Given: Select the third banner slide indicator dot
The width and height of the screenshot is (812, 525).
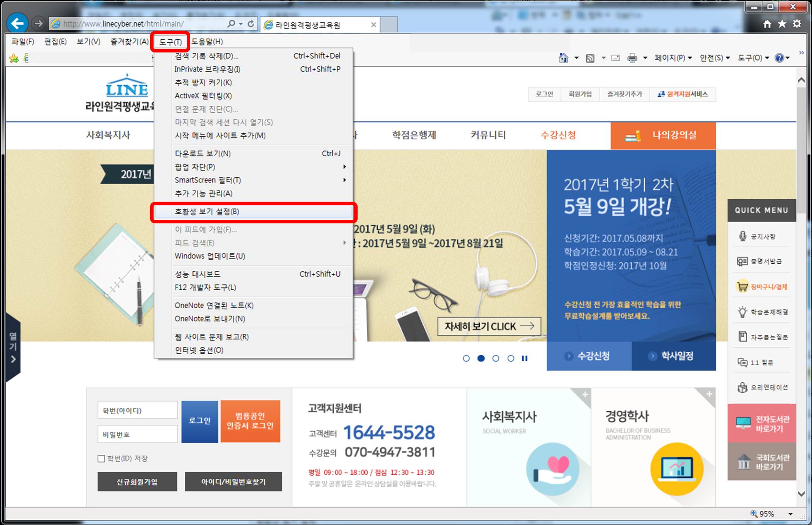Looking at the screenshot, I should pos(496,358).
